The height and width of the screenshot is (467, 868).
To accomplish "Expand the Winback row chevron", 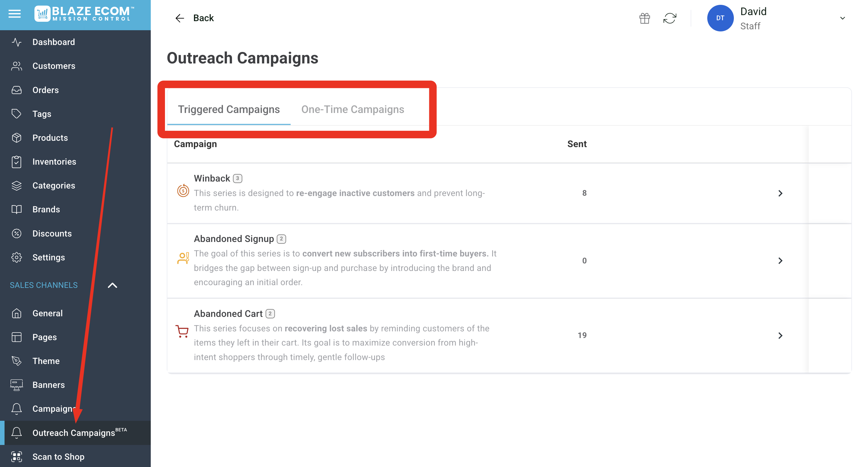I will click(780, 193).
